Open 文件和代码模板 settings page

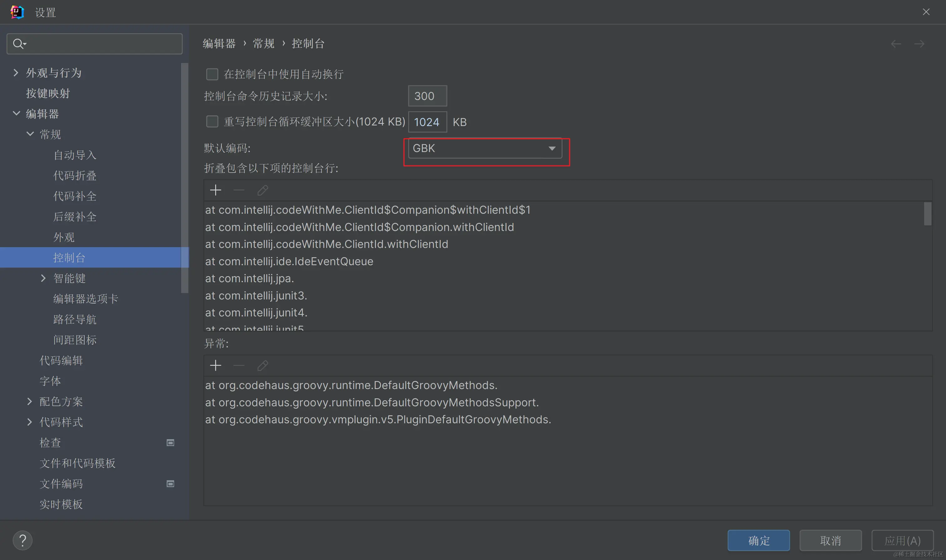77,463
